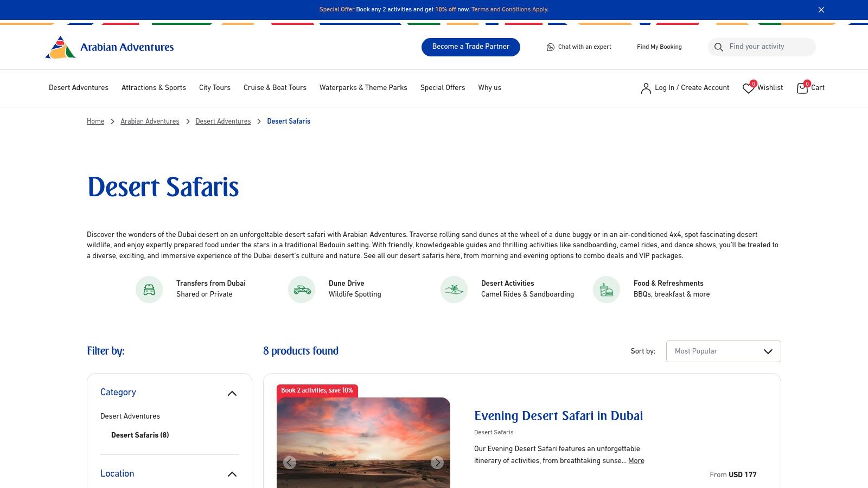Screen dimensions: 868x488
Task: Click the user account icon
Action: [x=646, y=88]
